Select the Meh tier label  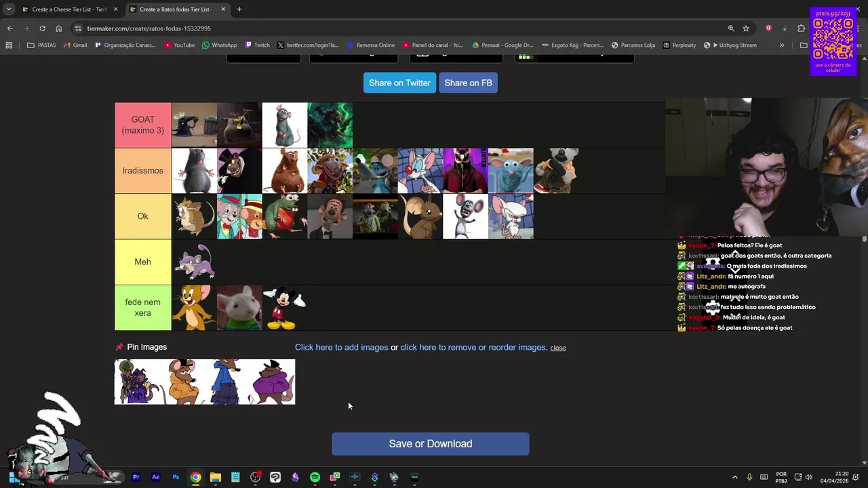tap(142, 262)
